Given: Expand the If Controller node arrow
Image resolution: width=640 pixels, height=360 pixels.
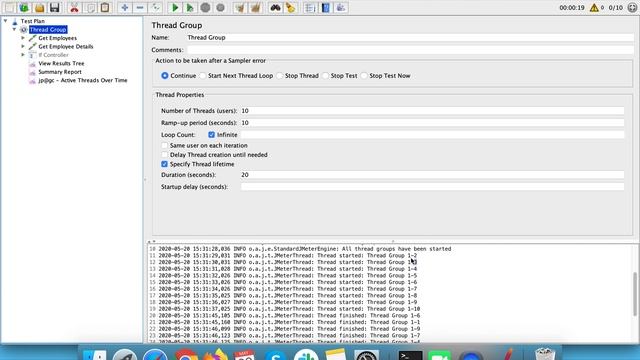Looking at the screenshot, I should pyautogui.click(x=23, y=55).
